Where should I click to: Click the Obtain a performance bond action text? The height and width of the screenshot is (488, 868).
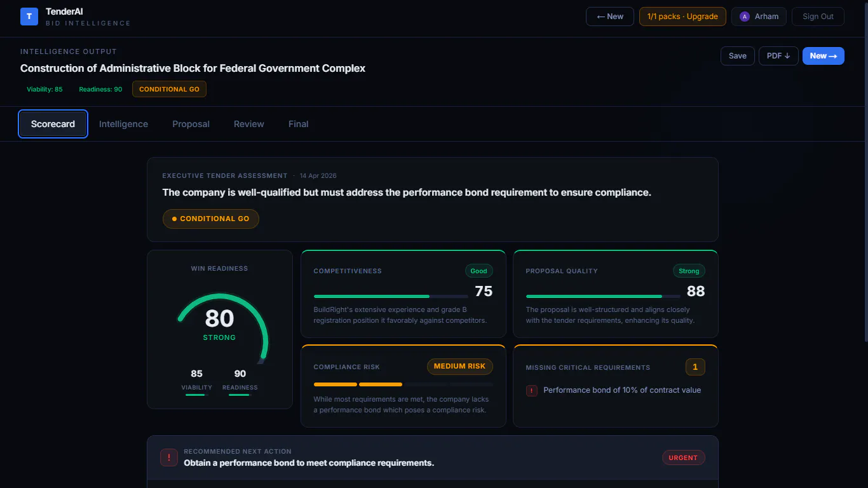pos(309,463)
